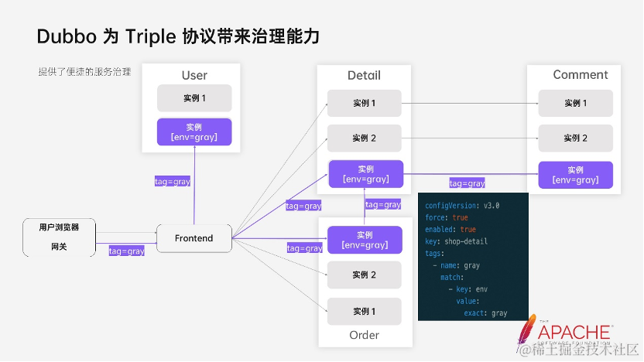Select 实例 2 in the Order group
This screenshot has width=644, height=362.
coord(365,275)
